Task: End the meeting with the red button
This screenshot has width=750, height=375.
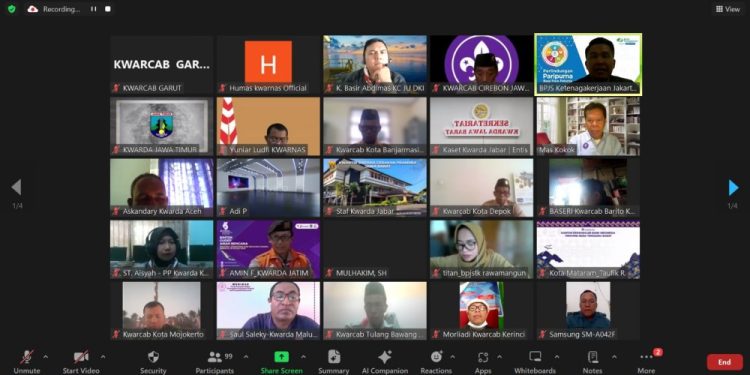Action: coord(724,362)
